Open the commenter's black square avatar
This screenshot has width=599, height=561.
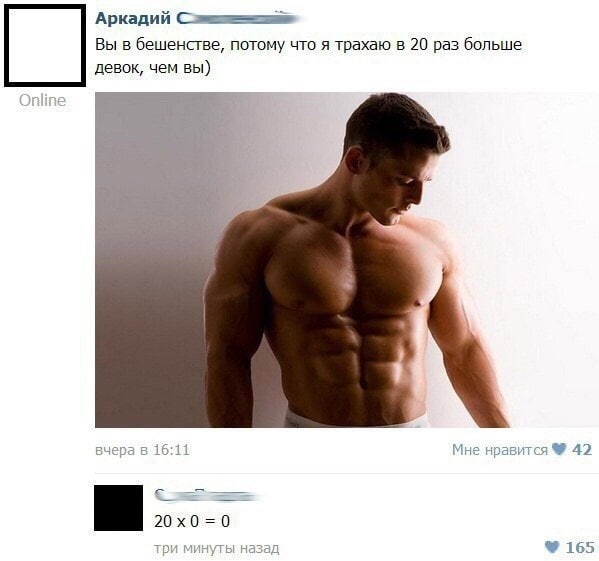coord(118,508)
